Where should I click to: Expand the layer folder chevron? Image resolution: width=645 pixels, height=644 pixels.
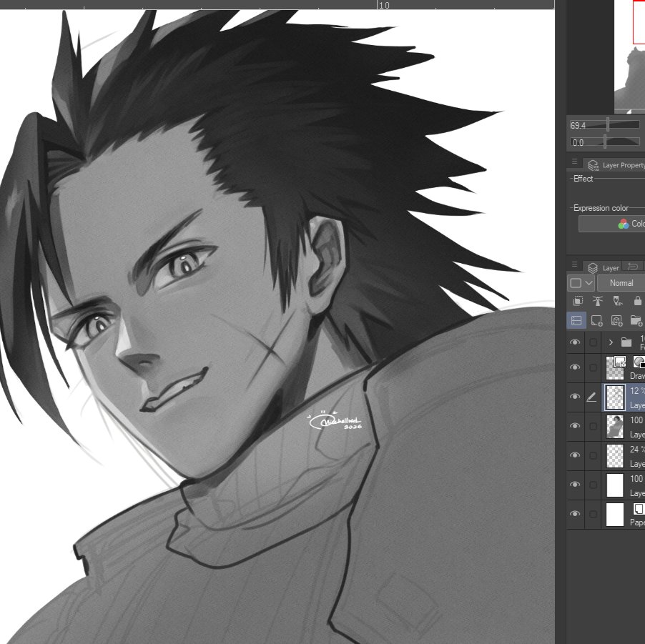tap(611, 342)
